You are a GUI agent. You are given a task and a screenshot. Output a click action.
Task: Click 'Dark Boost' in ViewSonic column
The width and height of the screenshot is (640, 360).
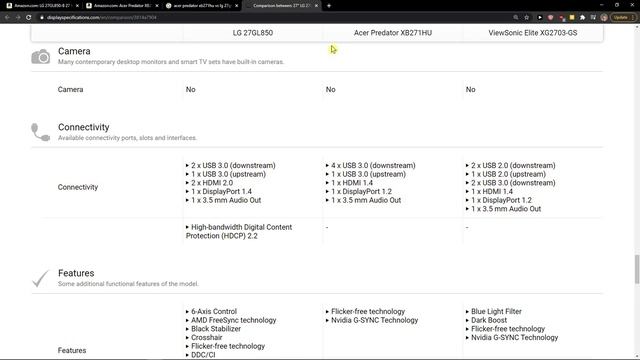click(489, 320)
